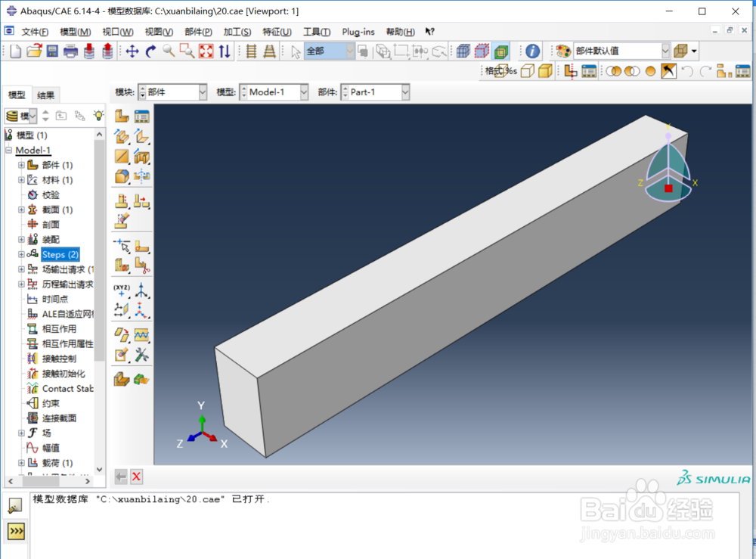Select the Rotate View tool

150,51
